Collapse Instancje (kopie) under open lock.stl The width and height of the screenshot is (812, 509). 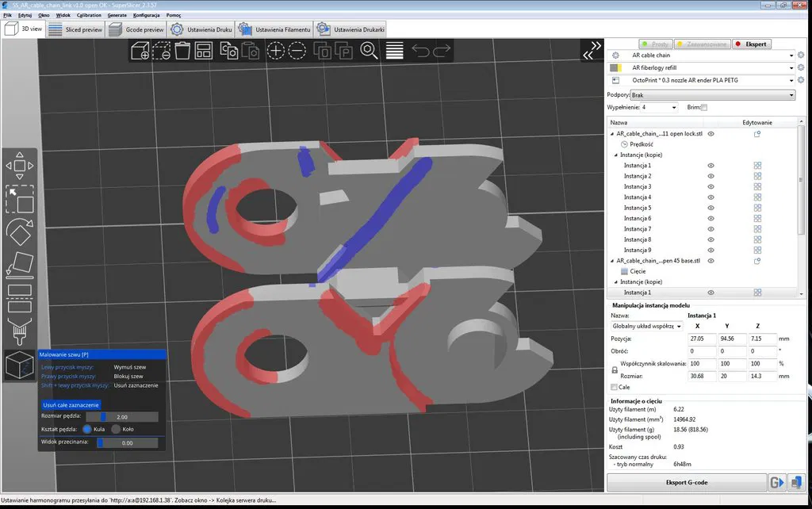pyautogui.click(x=615, y=155)
